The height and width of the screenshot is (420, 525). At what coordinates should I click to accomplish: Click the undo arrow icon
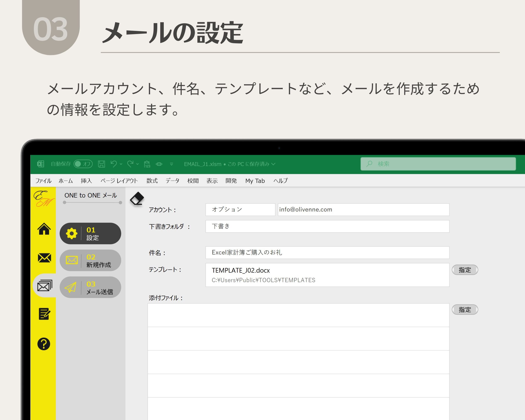point(113,164)
